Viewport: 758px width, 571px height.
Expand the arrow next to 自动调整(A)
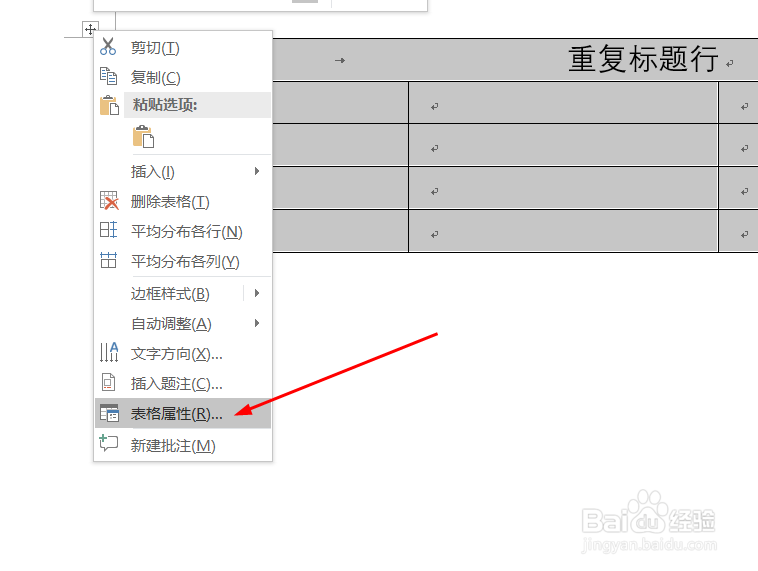point(257,323)
